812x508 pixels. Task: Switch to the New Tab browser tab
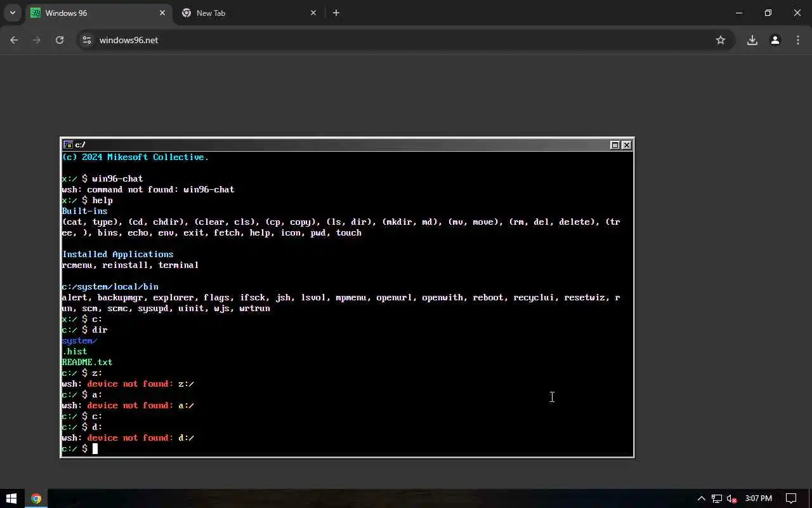pyautogui.click(x=249, y=13)
